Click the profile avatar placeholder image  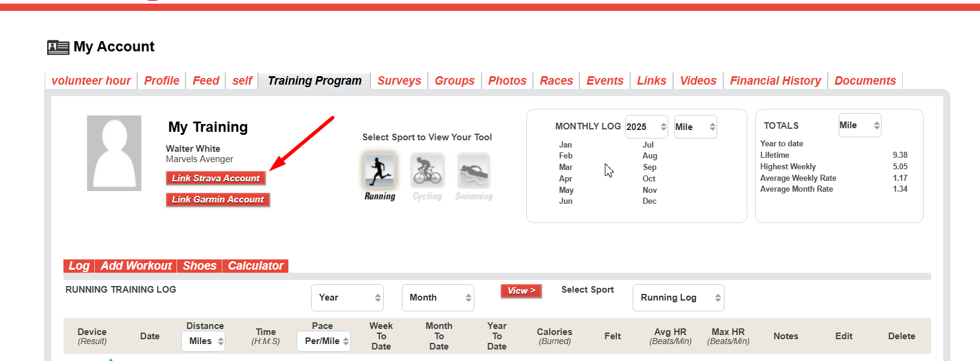tap(114, 154)
